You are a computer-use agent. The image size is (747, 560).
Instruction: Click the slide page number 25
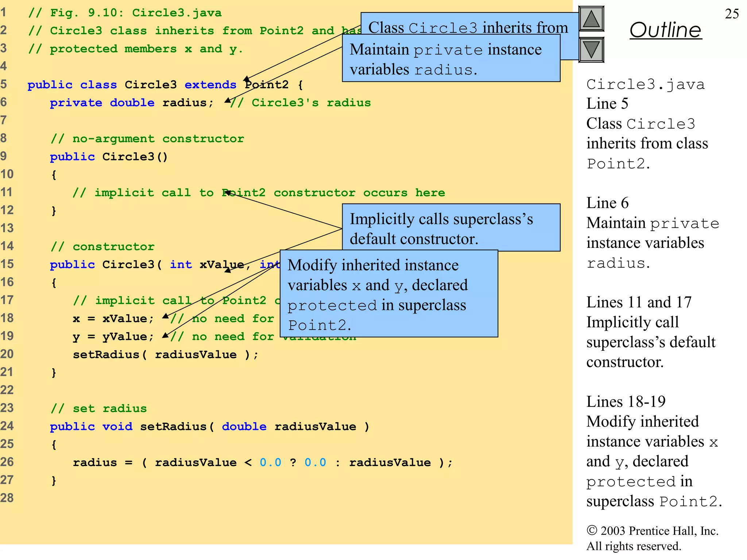coord(732,14)
